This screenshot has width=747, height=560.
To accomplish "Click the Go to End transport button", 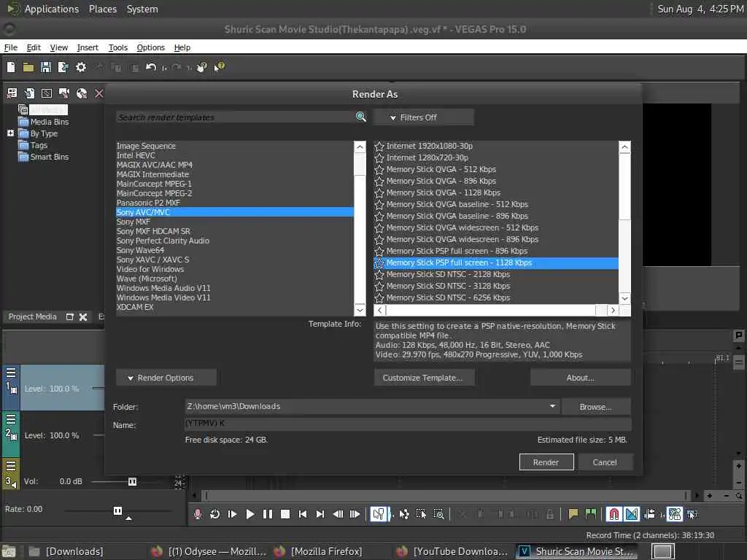I will coord(320,514).
